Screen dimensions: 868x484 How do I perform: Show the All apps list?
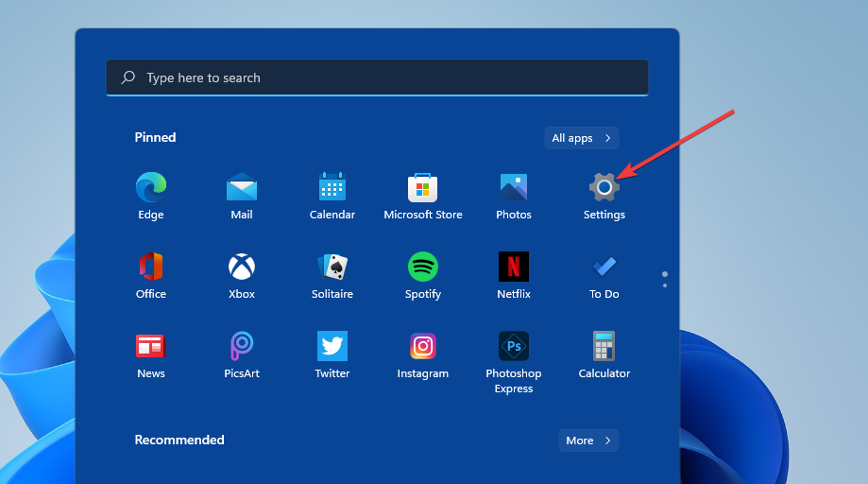click(581, 138)
